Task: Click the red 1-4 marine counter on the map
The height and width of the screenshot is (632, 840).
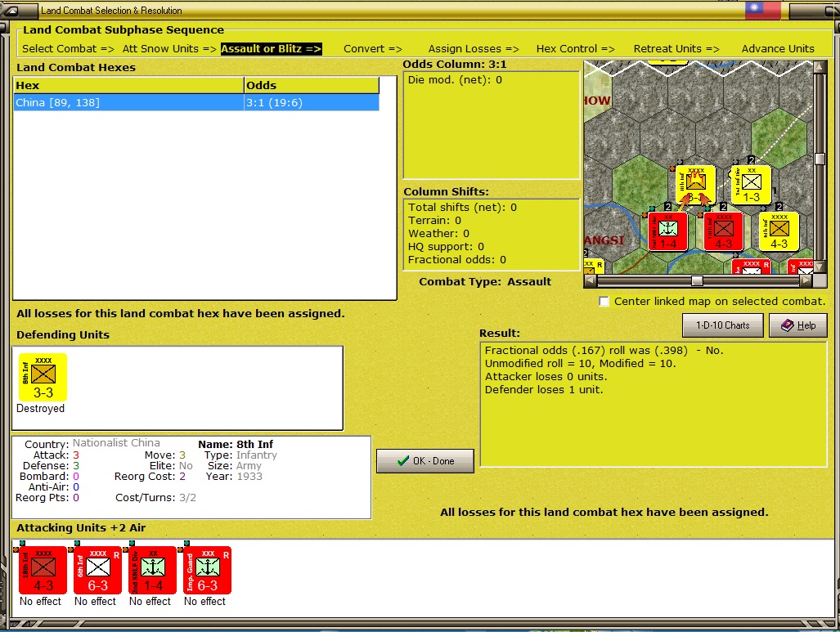Action: click(667, 231)
